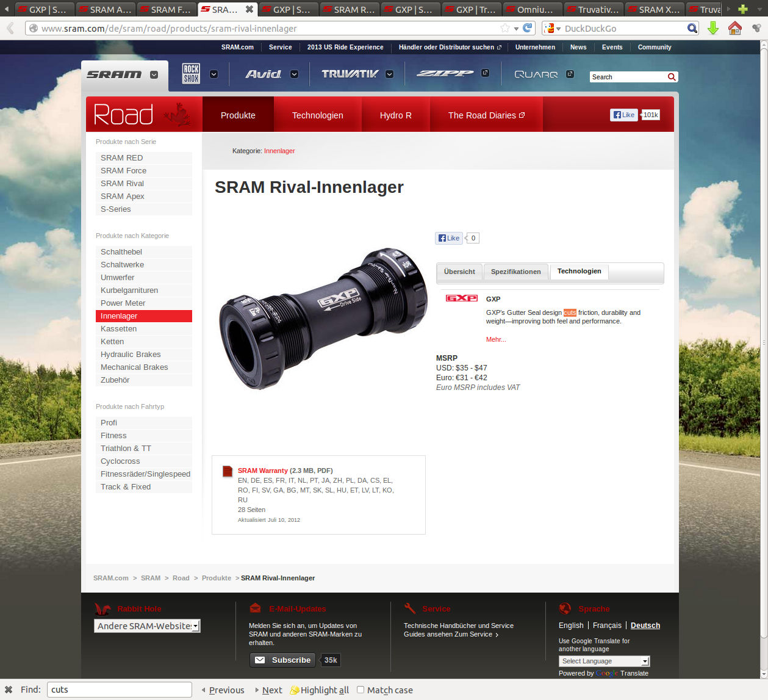Click the SRAM logo tab
The width and height of the screenshot is (768, 700).
114,74
